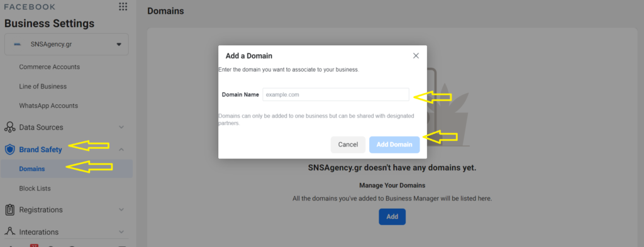
Task: Collapse the Brand Safety section chevron
Action: pos(121,150)
